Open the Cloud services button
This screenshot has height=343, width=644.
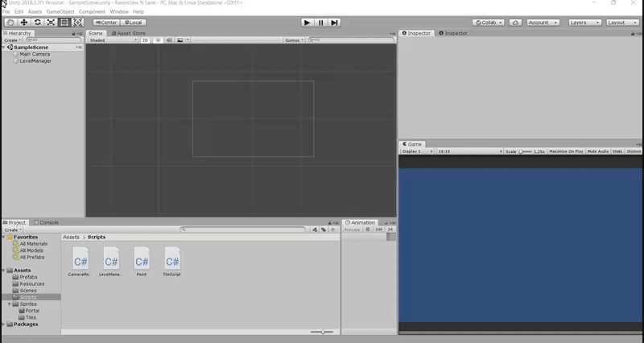[x=515, y=23]
